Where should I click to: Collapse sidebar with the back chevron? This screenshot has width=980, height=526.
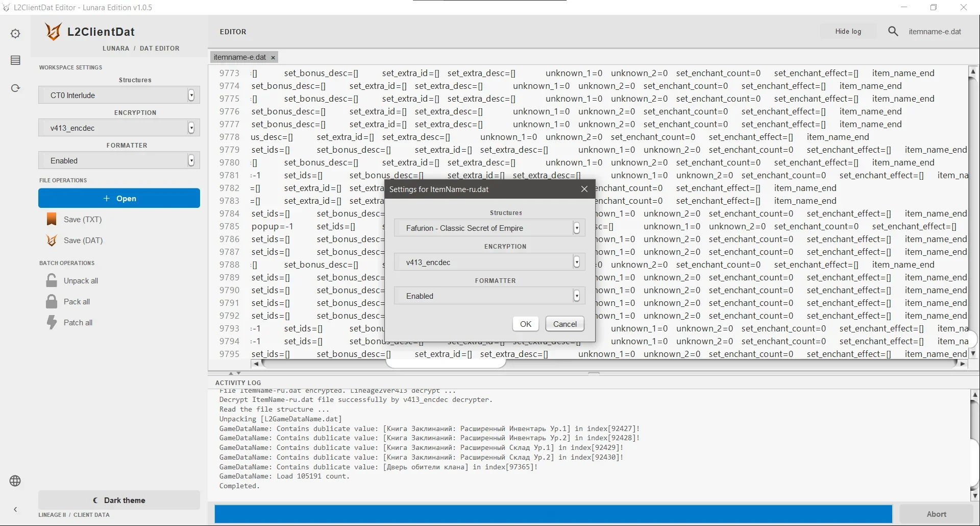pyautogui.click(x=15, y=509)
